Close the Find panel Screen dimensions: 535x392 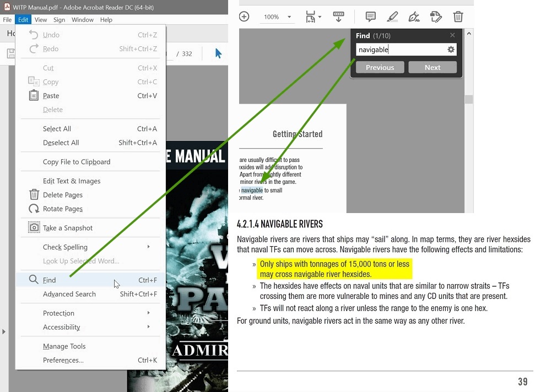pos(452,35)
